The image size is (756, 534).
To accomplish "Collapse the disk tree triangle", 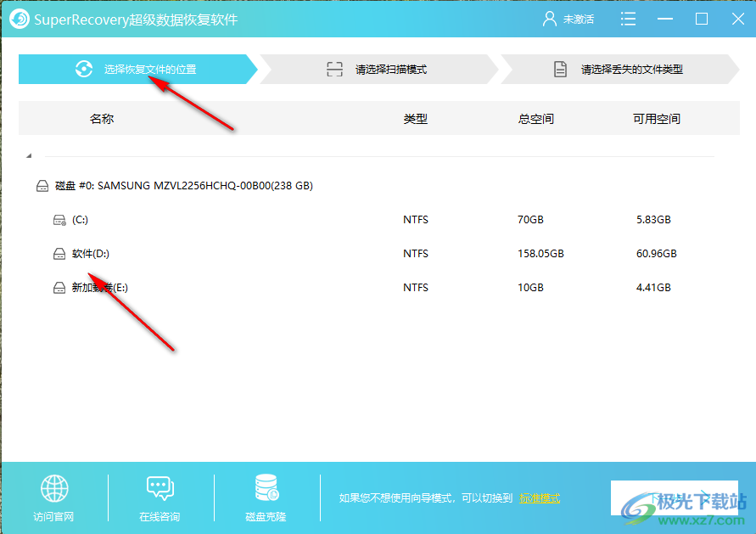I will coord(29,155).
